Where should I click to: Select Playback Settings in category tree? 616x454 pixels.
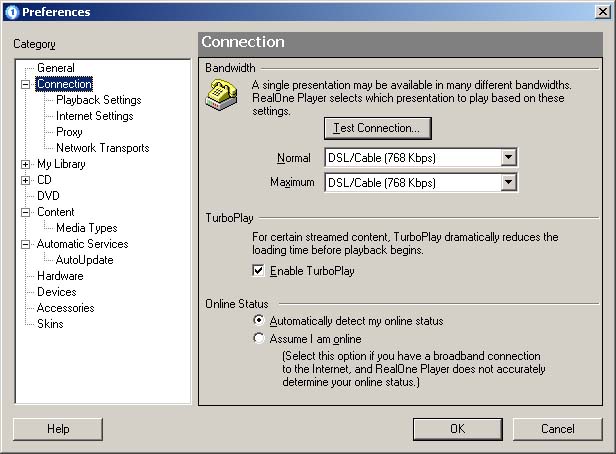98,100
